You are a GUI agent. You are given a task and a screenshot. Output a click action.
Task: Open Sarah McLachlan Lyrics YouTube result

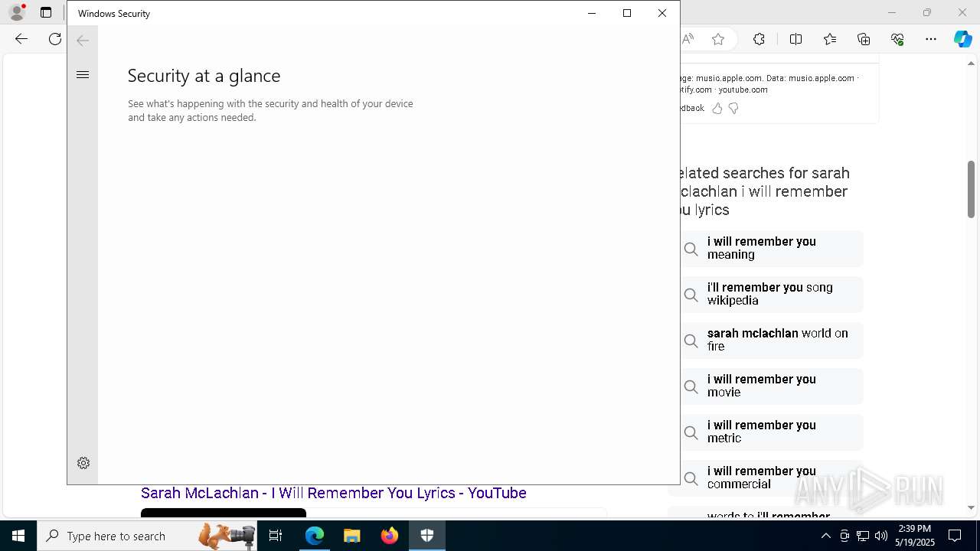pos(334,494)
